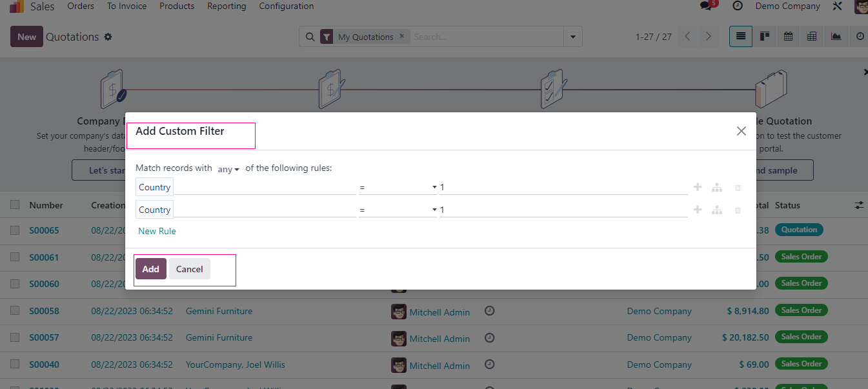Delete the first Country rule with trash icon
Image resolution: width=868 pixels, height=389 pixels.
point(738,188)
